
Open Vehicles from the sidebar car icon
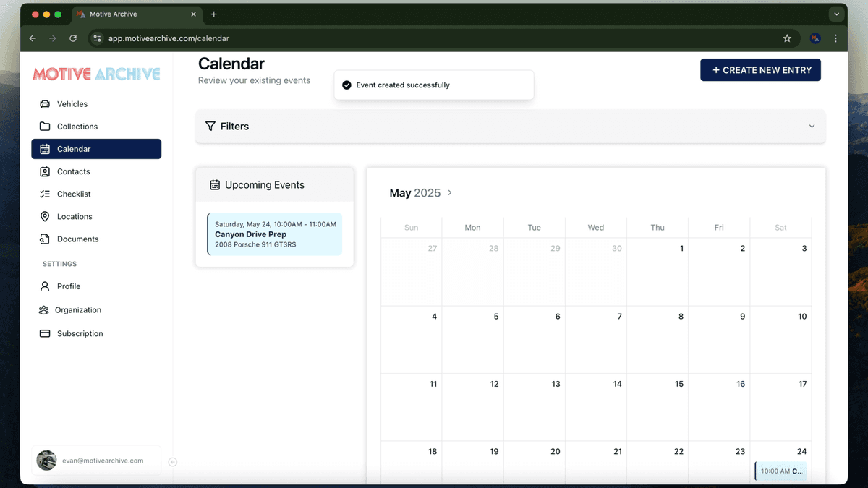coord(45,104)
